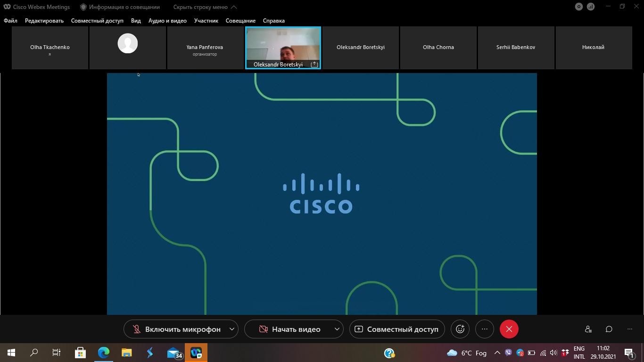Open File Explorer from taskbar
The image size is (644, 362).
[127, 353]
